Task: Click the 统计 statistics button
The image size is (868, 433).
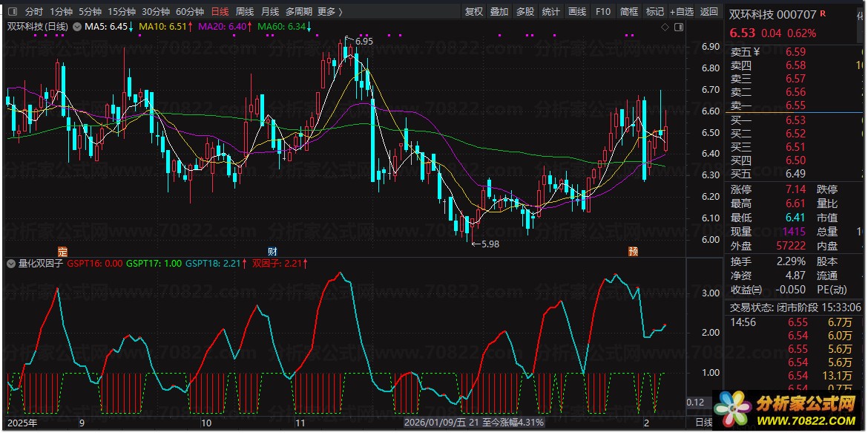Action: pyautogui.click(x=550, y=12)
